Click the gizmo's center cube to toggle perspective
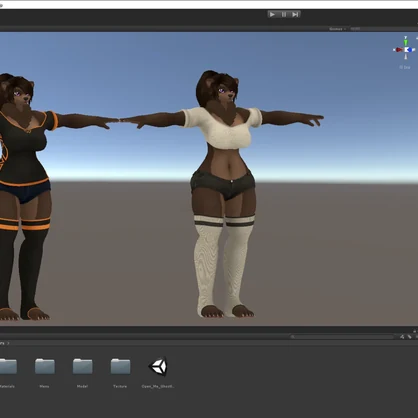 tap(406, 50)
